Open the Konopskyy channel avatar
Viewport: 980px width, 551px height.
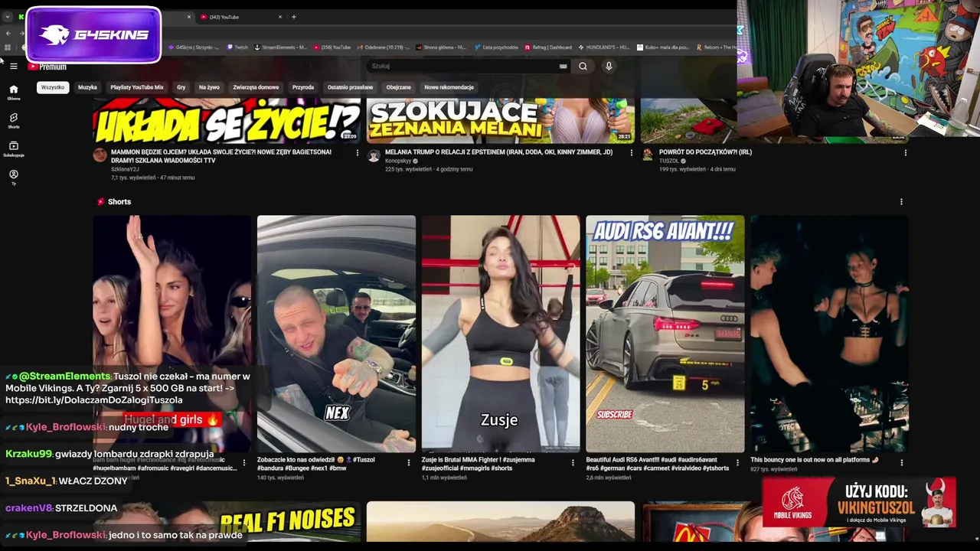[374, 155]
